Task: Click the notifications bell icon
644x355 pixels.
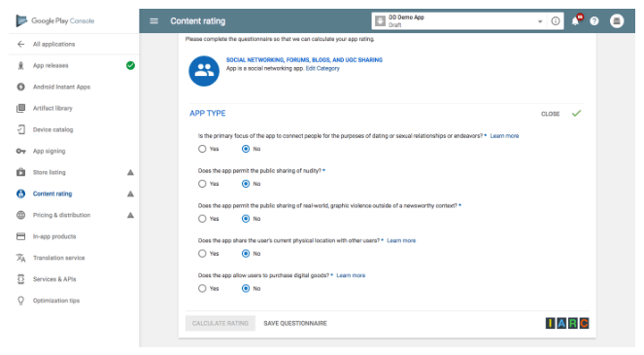Action: coord(576,20)
